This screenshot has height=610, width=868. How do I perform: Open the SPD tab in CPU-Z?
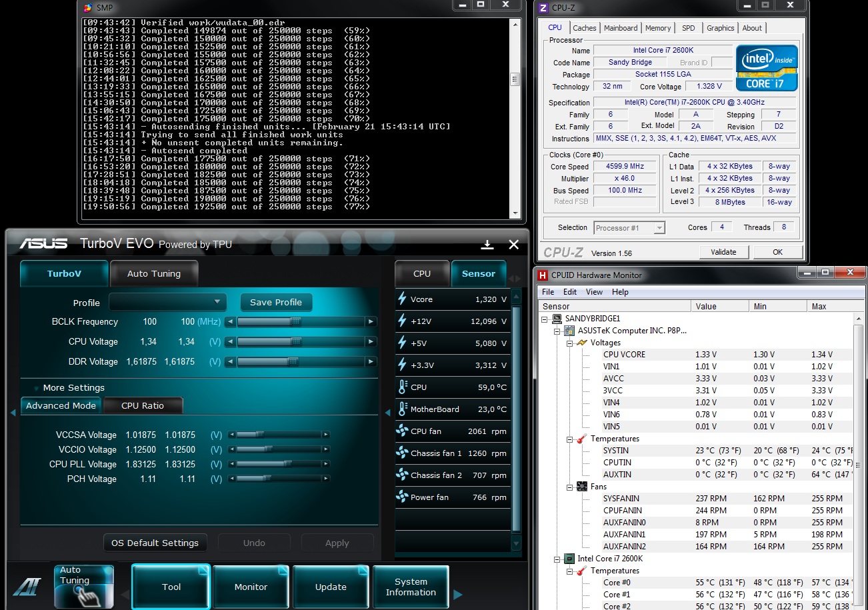(x=689, y=28)
